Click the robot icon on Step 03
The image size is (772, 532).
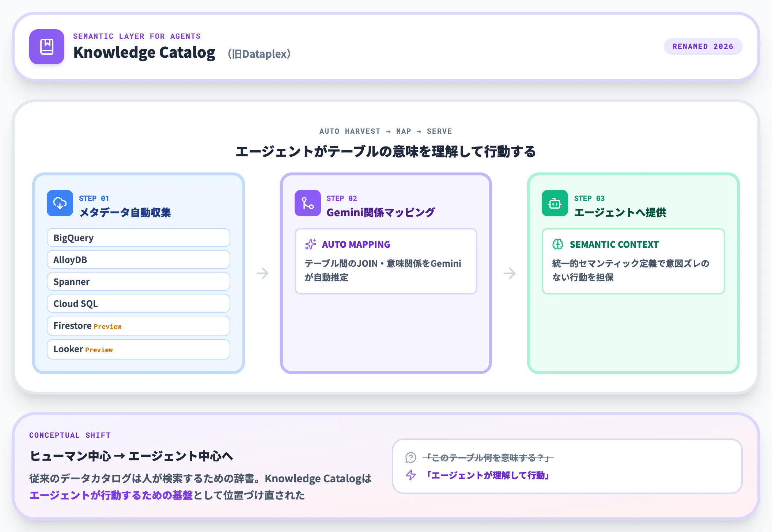point(554,203)
